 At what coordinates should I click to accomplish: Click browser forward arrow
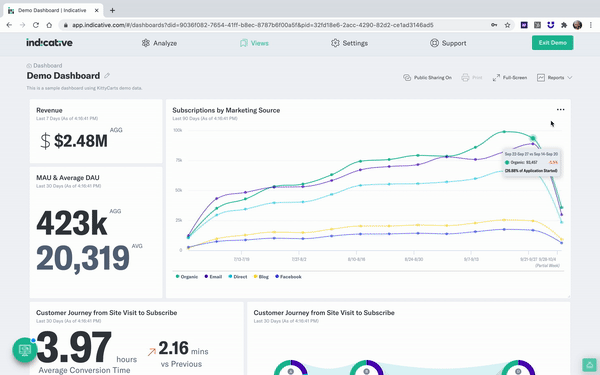(23, 25)
